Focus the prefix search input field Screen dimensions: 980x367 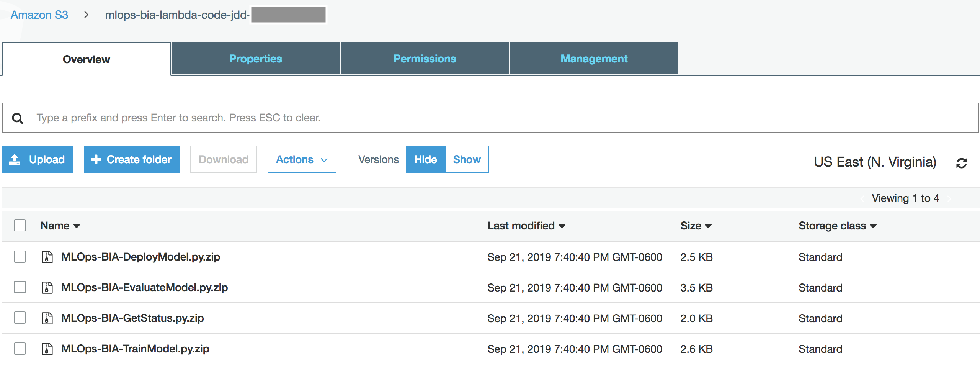coord(491,118)
